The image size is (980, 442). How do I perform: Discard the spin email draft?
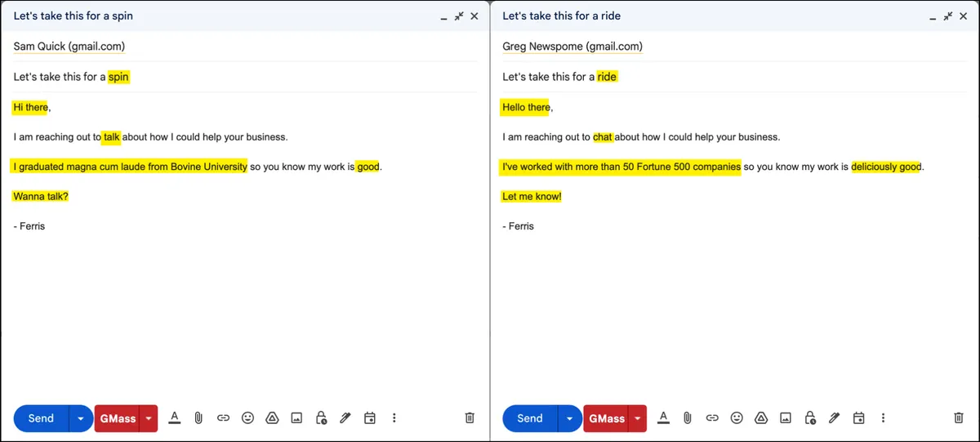point(470,417)
